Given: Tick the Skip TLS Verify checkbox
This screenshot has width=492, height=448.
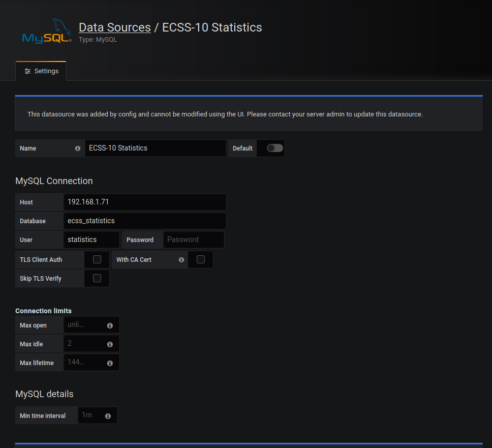Looking at the screenshot, I should click(x=97, y=278).
